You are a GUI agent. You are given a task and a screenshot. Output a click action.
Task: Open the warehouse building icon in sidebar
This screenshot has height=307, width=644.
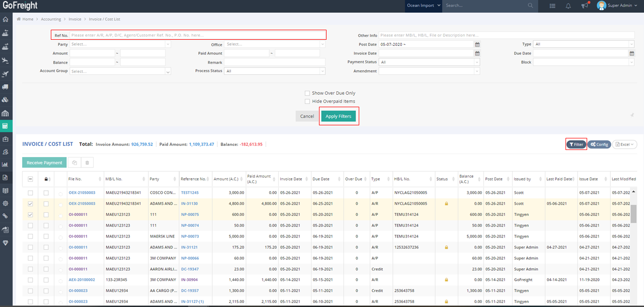click(6, 113)
